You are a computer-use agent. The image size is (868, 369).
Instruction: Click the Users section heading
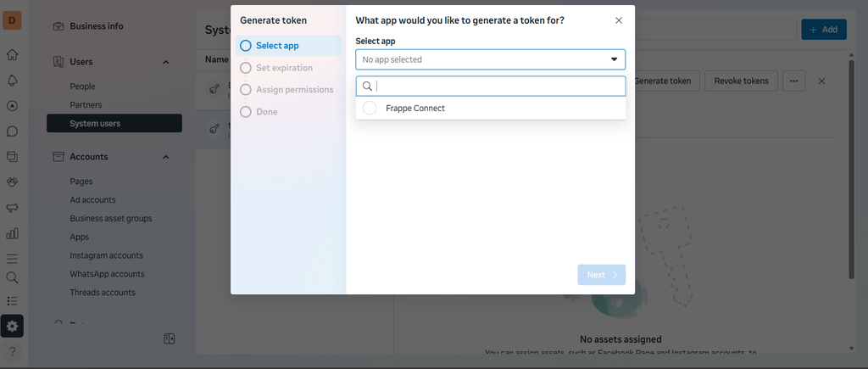[81, 61]
